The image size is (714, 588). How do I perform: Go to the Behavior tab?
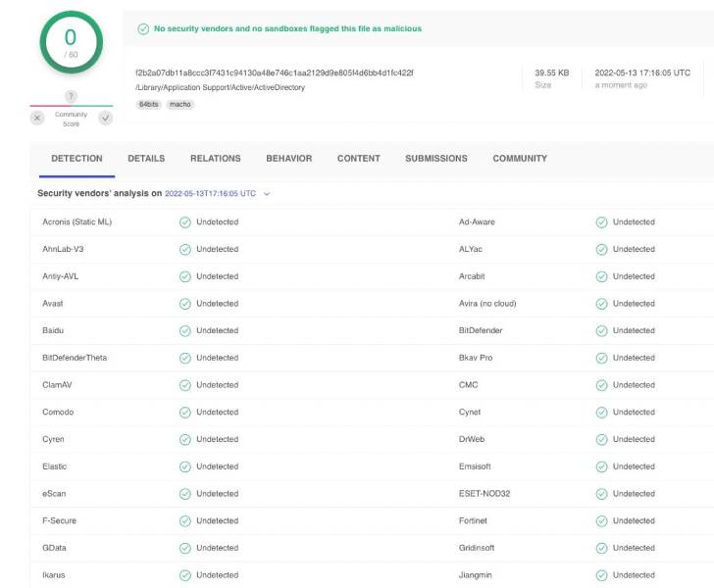288,159
